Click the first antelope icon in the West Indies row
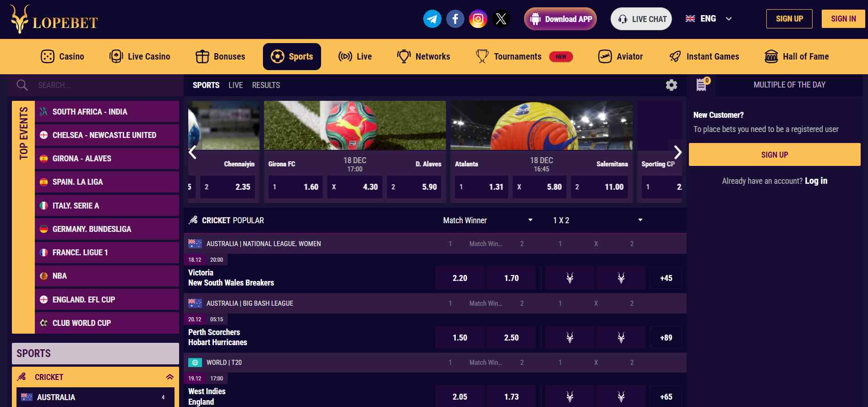Viewport: 868px width, 407px height. click(569, 396)
